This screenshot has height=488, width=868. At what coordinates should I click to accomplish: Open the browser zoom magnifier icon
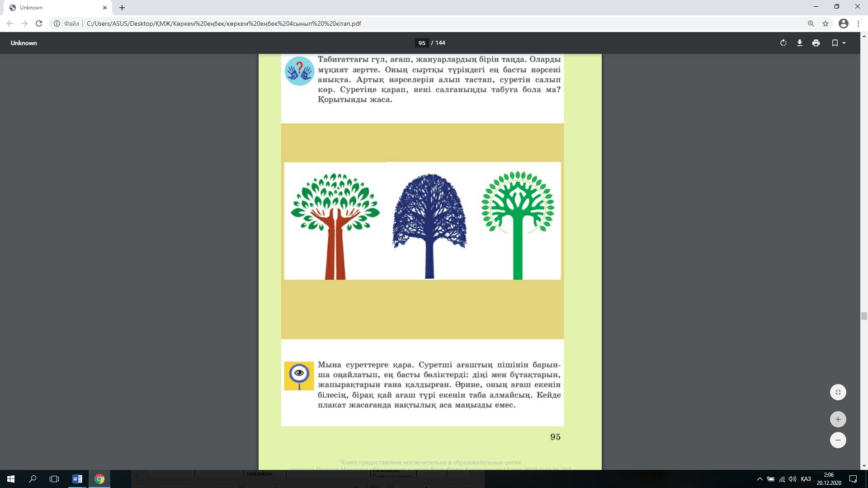pos(811,23)
